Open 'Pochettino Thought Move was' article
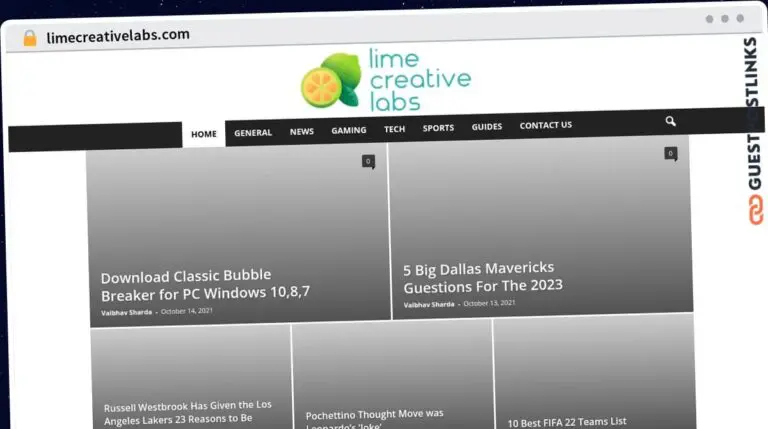 point(374,418)
